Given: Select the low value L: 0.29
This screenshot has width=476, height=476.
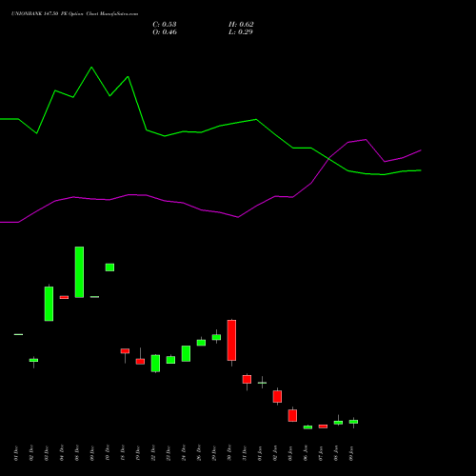Looking at the screenshot, I should (241, 32).
